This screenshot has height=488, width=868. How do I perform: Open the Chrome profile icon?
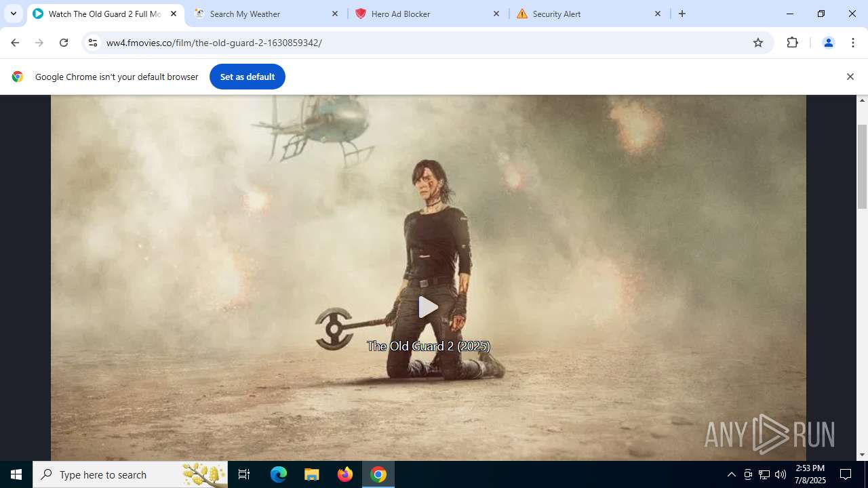828,43
